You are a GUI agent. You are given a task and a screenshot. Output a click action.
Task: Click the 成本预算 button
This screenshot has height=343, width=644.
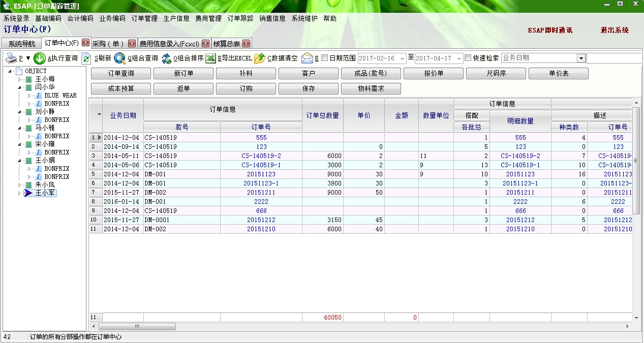coord(121,89)
